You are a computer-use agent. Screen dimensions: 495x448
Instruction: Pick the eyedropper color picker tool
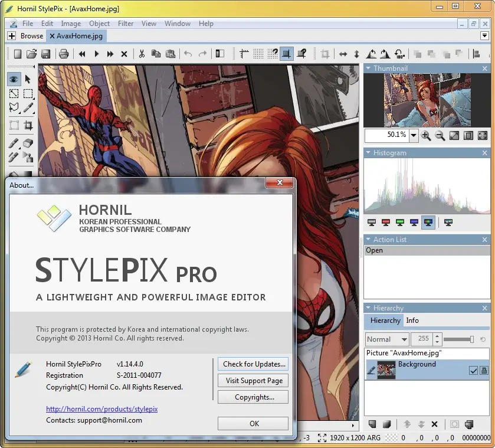[x=28, y=108]
